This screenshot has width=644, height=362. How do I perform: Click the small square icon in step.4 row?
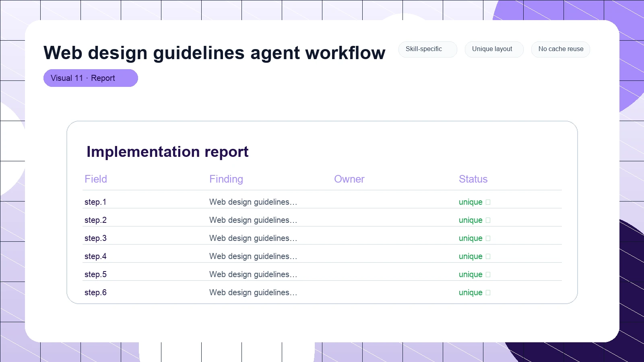pos(488,257)
